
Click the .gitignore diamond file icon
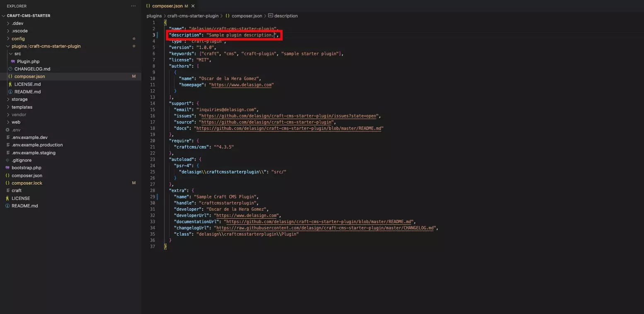coord(7,160)
